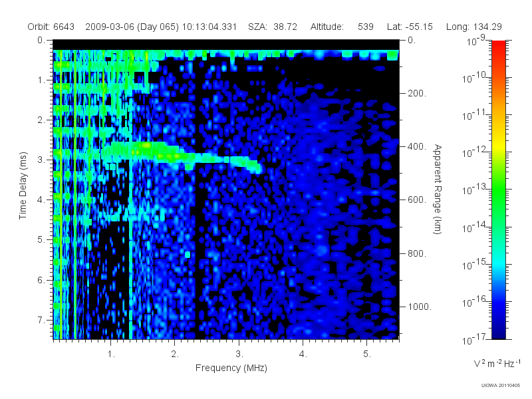Click the apparent range tick '1000.'

pyautogui.click(x=420, y=307)
